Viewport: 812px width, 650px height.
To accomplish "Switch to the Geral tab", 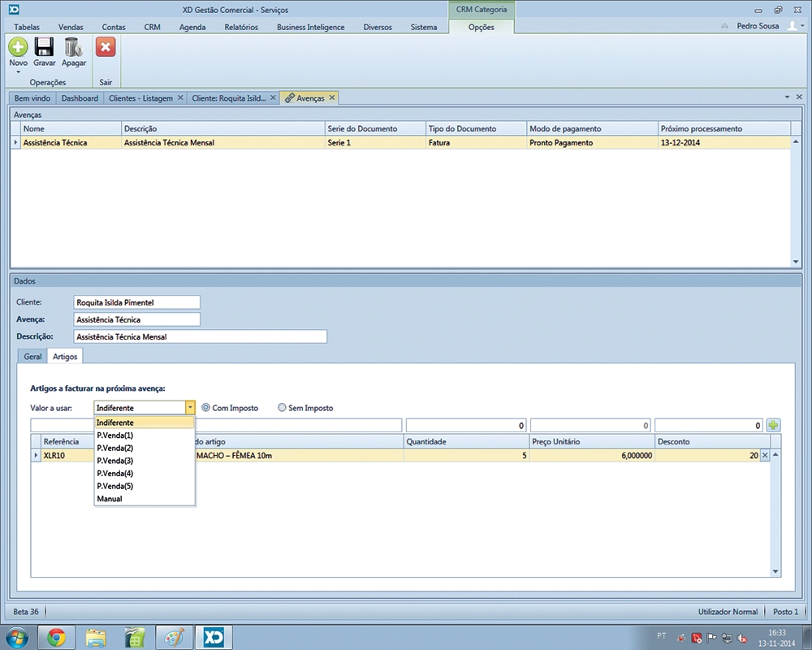I will tap(32, 357).
